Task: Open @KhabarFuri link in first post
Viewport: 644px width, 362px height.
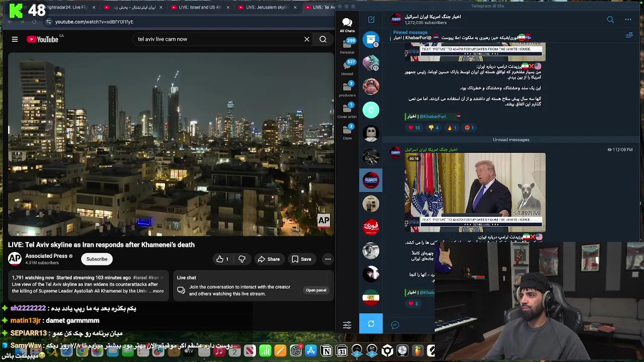Action: pos(433,116)
